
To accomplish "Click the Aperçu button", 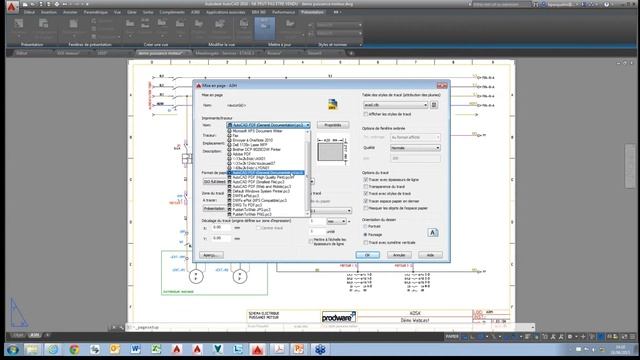I will point(211,255).
